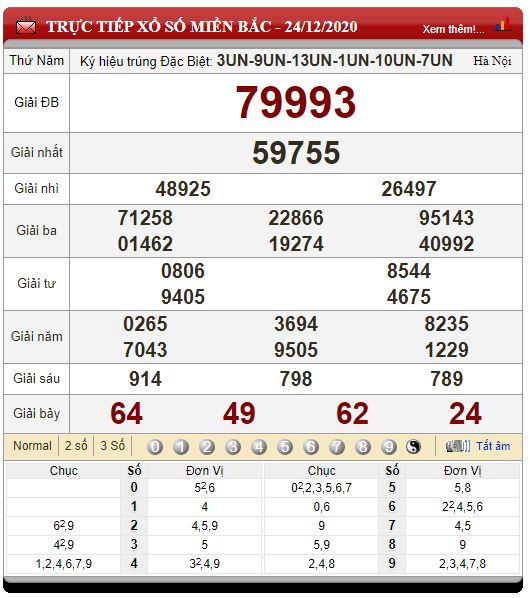
Task: Select the number 8 ball filter
Action: [363, 447]
